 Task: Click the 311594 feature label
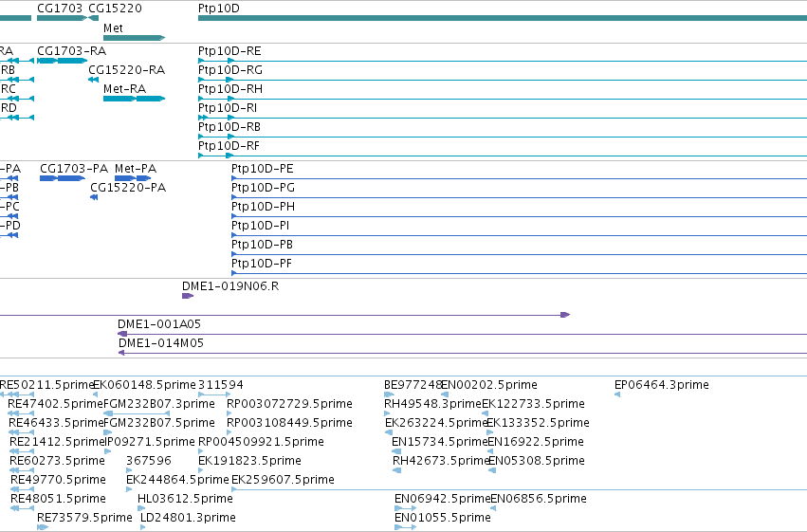221,385
